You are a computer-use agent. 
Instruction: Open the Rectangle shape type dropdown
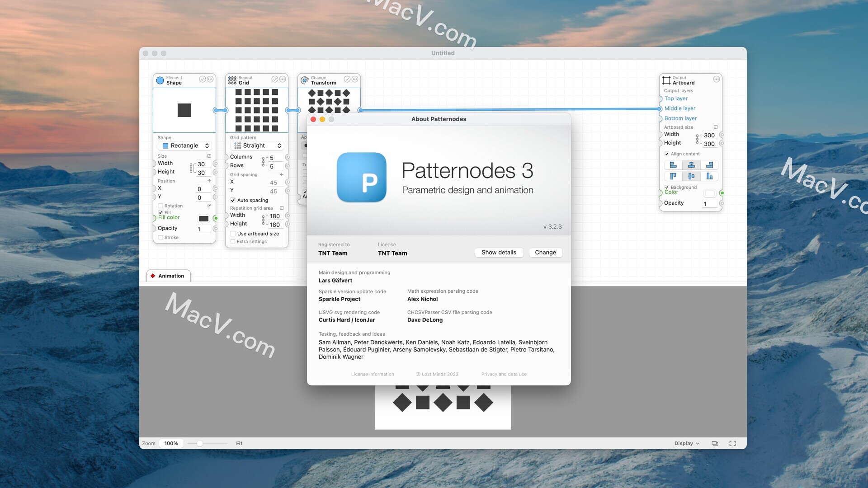(x=184, y=145)
